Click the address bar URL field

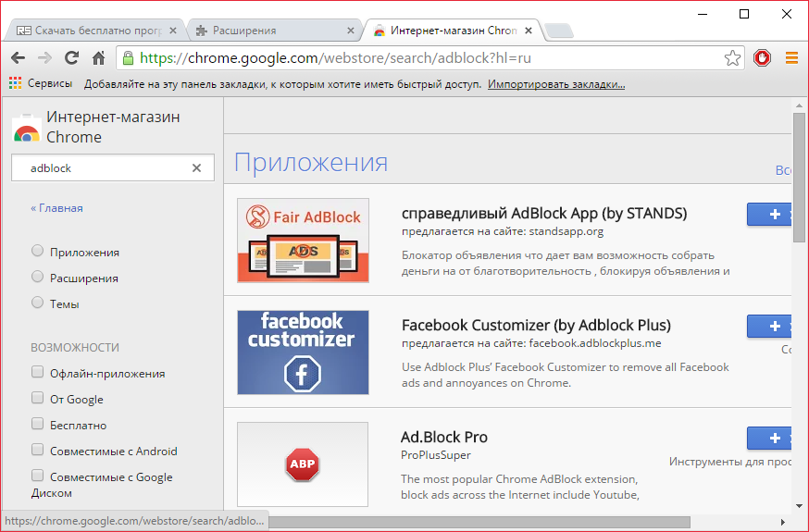coord(429,57)
